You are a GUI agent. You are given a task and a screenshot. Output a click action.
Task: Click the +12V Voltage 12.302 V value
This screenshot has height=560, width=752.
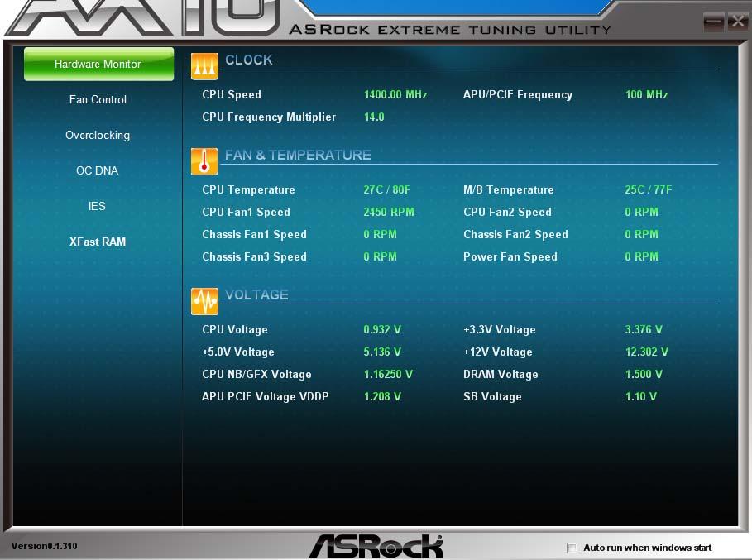click(x=646, y=352)
